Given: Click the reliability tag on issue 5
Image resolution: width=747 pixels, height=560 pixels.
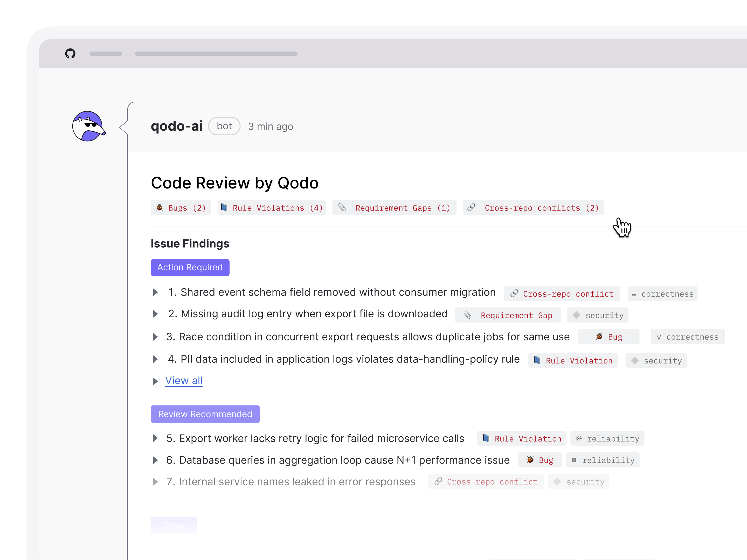Looking at the screenshot, I should 607,438.
